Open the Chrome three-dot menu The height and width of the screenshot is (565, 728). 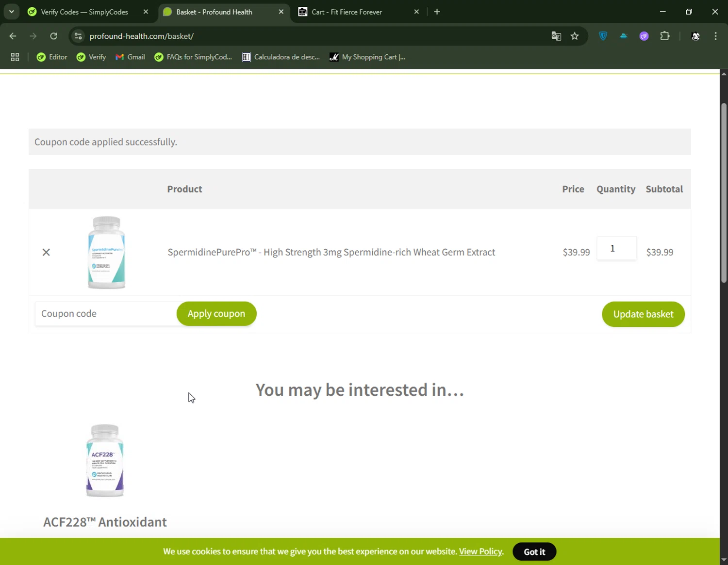pos(715,36)
